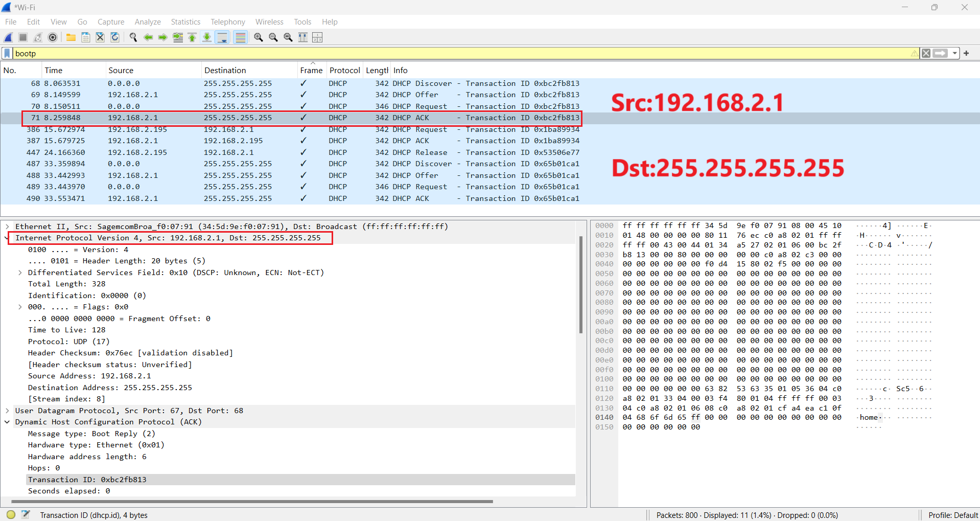
Task: Open expert information status circle
Action: pyautogui.click(x=11, y=515)
